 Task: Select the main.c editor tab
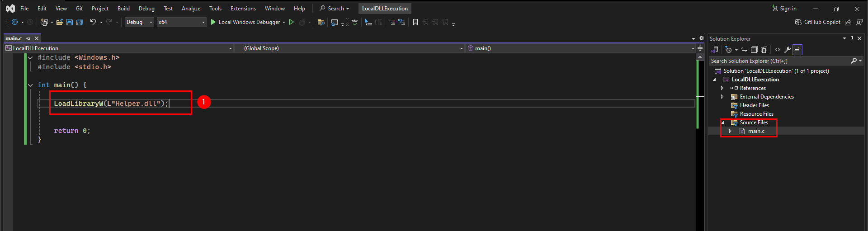14,38
